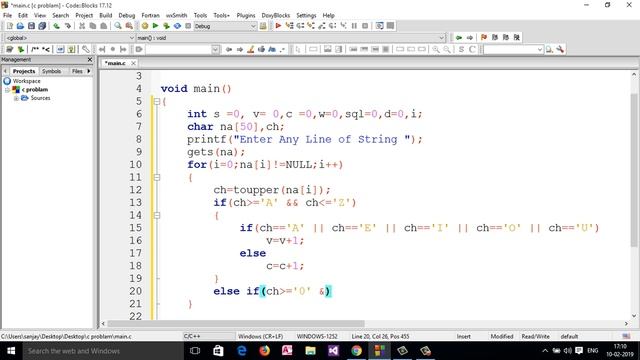The height and width of the screenshot is (360, 640).
Task: Click the Show target dialog icon
Action: click(263, 26)
